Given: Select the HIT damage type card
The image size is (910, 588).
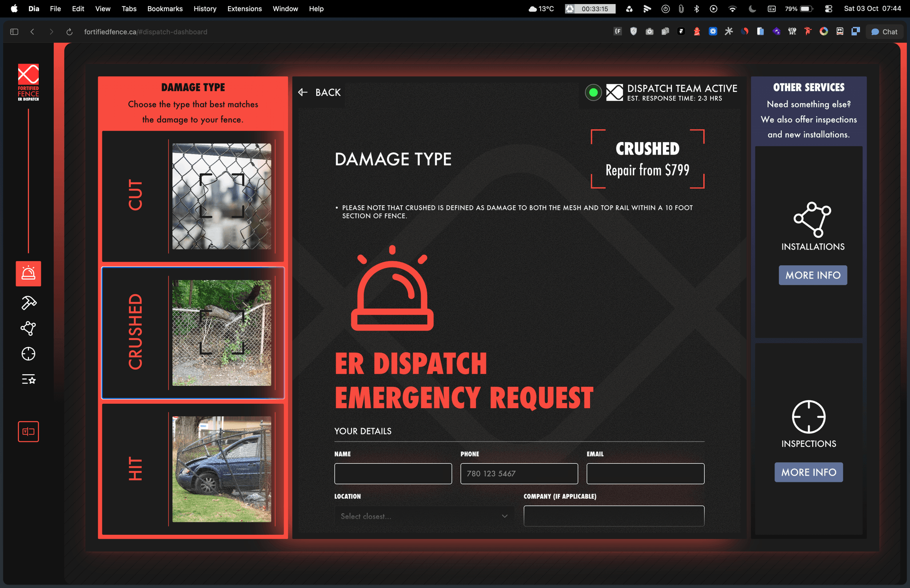Looking at the screenshot, I should tap(193, 469).
